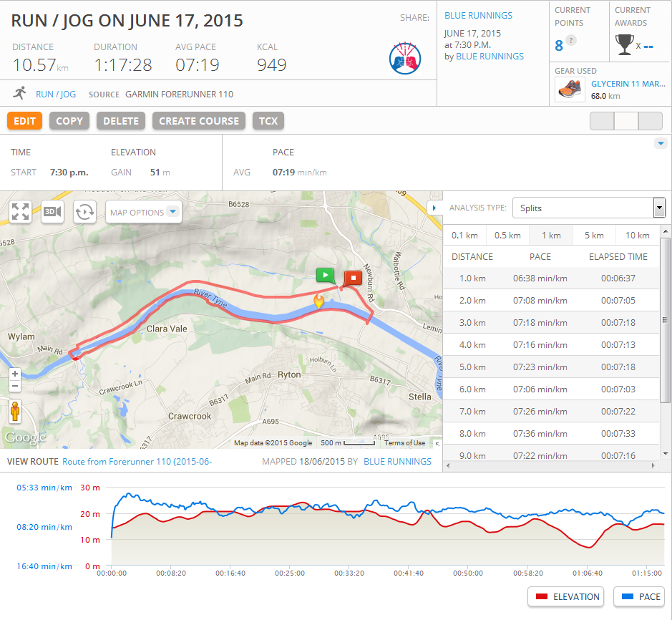Open the help icon beside current points
Image resolution: width=672 pixels, height=620 pixels.
pos(571,41)
